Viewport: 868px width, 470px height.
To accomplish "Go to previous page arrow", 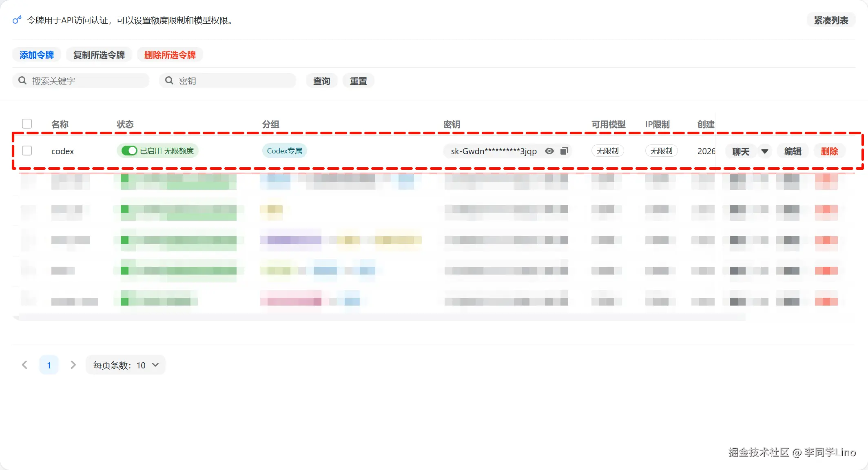I will click(x=24, y=365).
